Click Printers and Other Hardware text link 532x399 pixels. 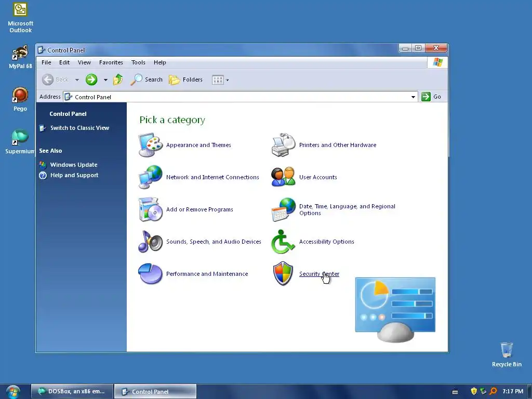(x=338, y=145)
